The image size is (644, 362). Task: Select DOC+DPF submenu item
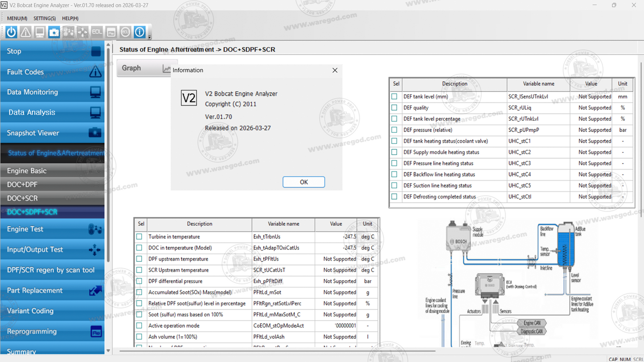[x=52, y=184]
